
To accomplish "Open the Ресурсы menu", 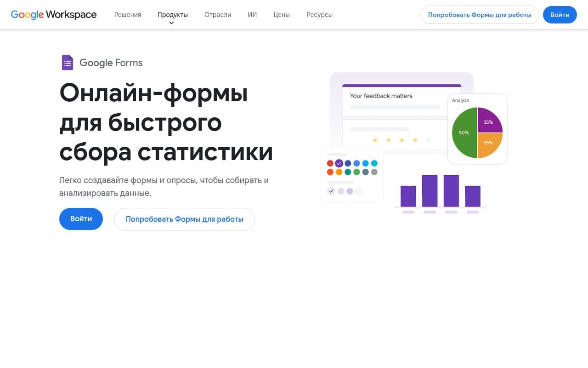I will [320, 15].
